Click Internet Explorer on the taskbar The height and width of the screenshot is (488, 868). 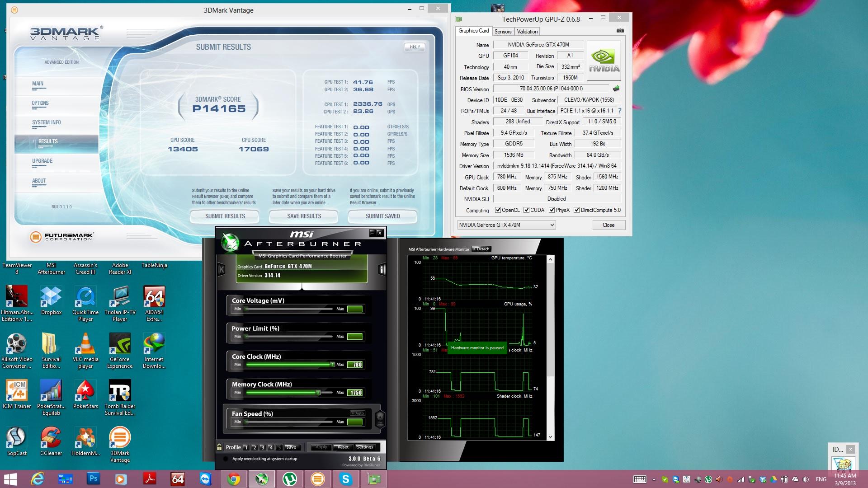37,479
